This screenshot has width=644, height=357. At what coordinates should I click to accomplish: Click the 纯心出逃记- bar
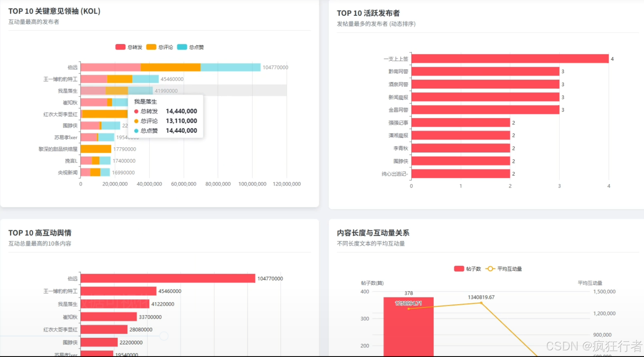click(x=460, y=174)
